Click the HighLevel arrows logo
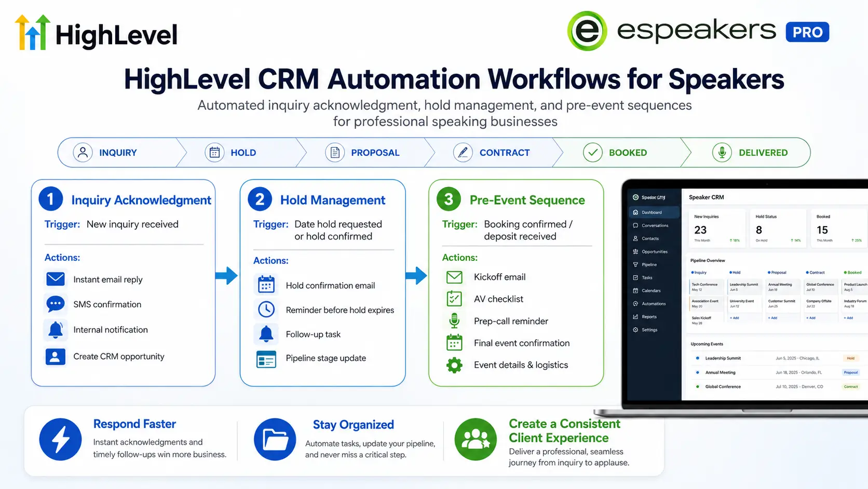 point(33,33)
